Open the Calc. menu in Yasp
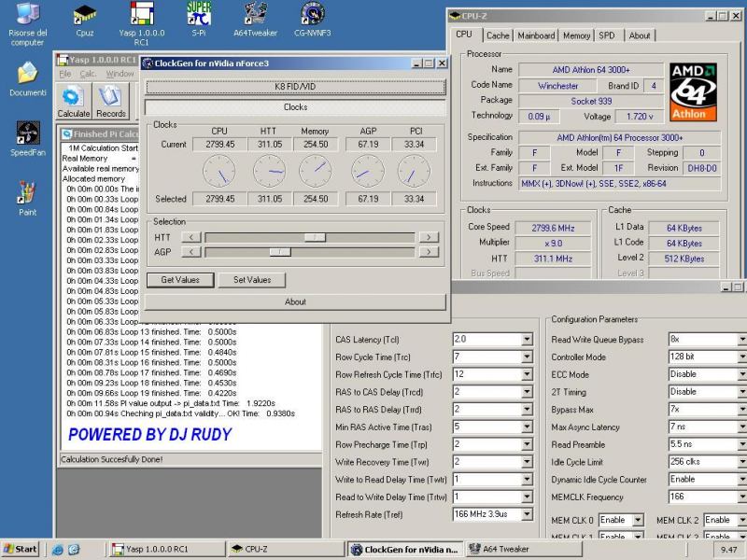This screenshot has height=560, width=747. [88, 74]
